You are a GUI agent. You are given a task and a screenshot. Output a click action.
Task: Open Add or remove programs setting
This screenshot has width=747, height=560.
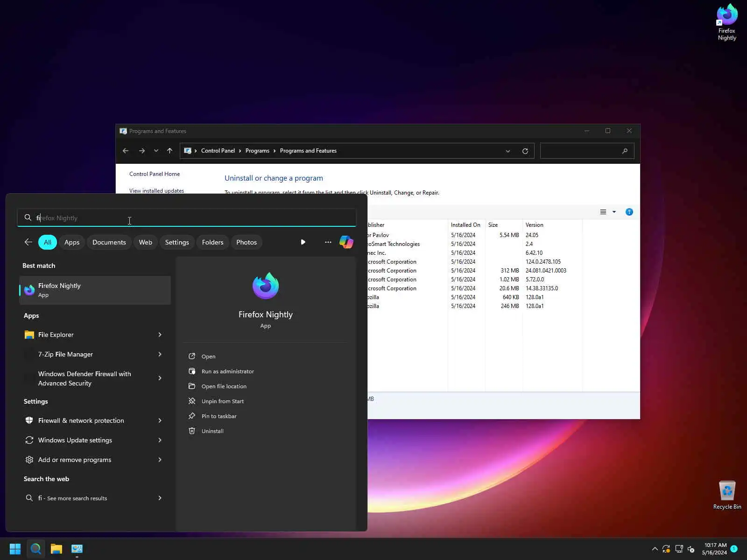tap(87, 460)
